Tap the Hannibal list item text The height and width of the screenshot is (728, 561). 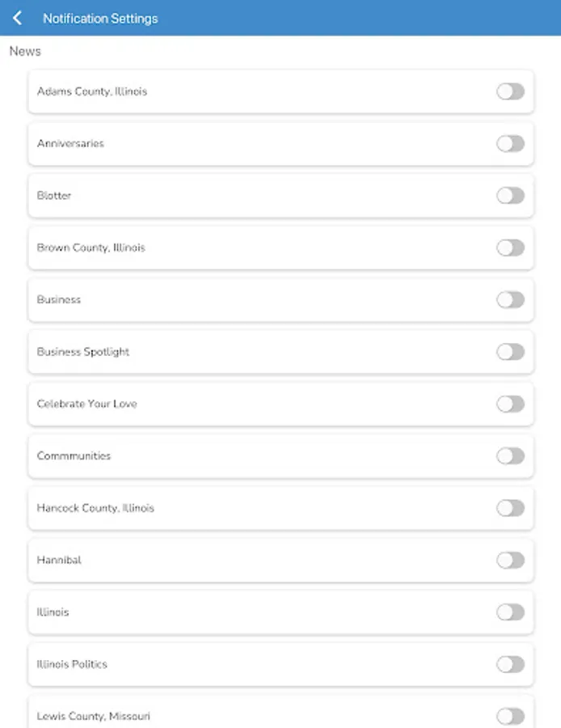click(59, 560)
